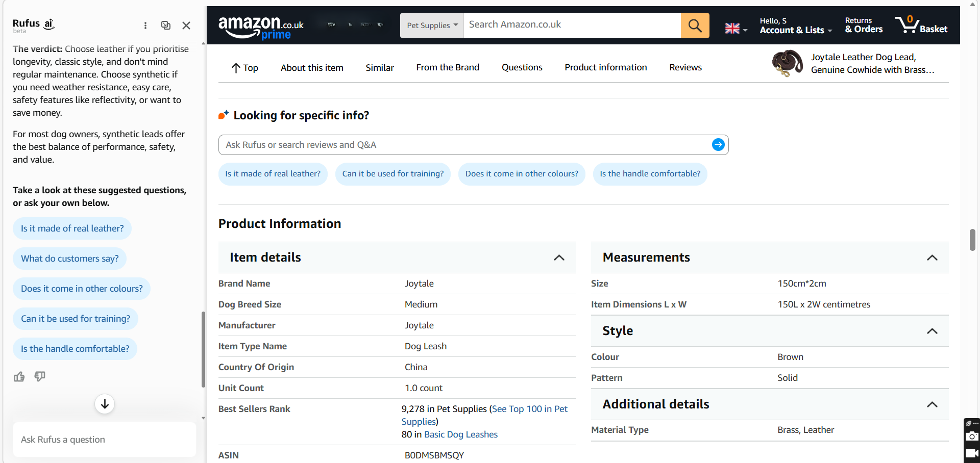980x463 pixels.
Task: Collapse the Item details section
Action: (x=559, y=258)
